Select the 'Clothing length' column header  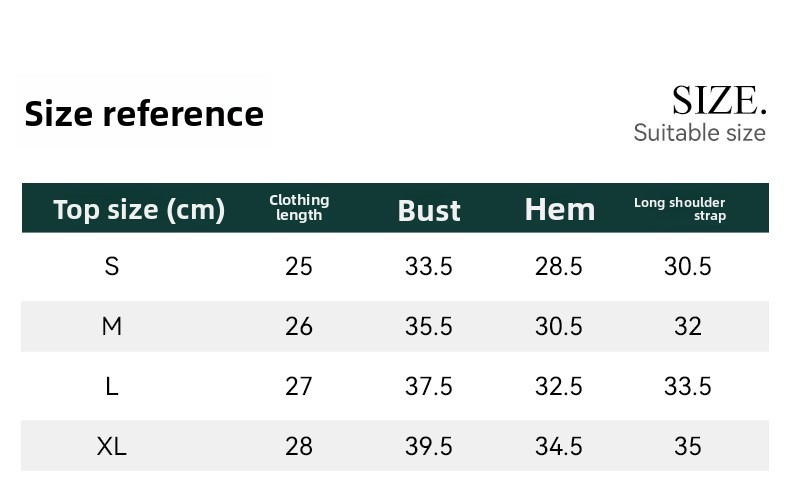299,208
